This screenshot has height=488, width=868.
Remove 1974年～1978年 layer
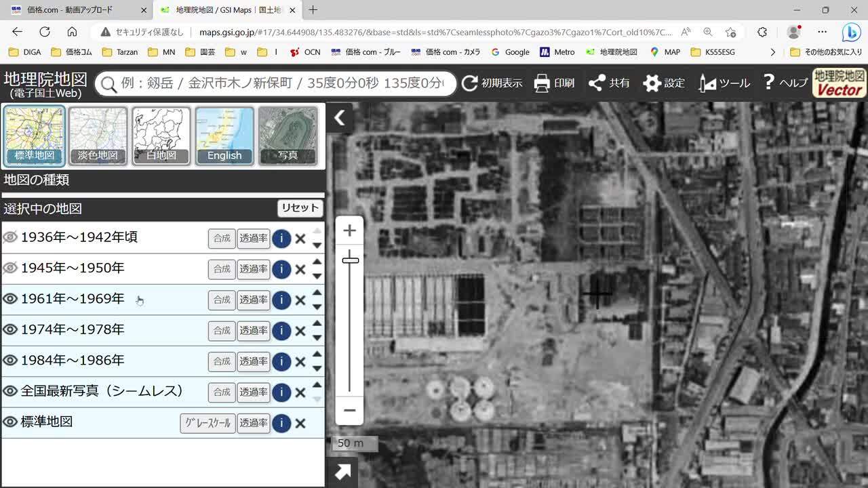[300, 331]
